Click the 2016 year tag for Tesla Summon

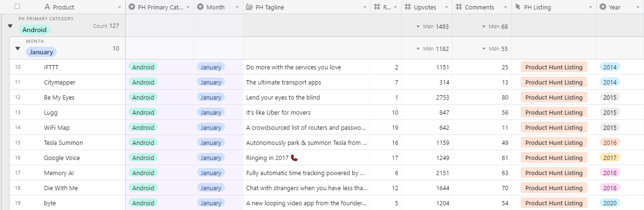point(610,143)
